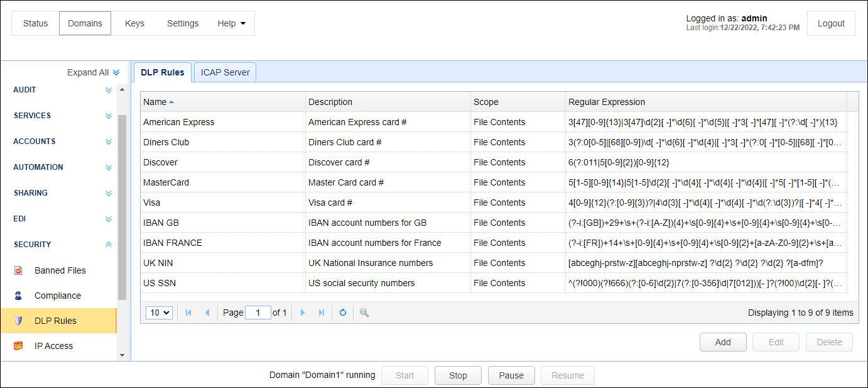This screenshot has height=388, width=868.
Task: Open Compliance in the Security section
Action: coord(58,296)
